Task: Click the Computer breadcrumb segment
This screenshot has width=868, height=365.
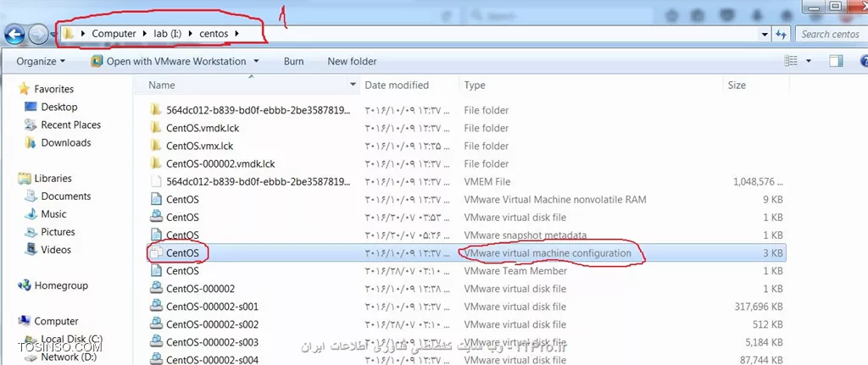Action: 114,34
